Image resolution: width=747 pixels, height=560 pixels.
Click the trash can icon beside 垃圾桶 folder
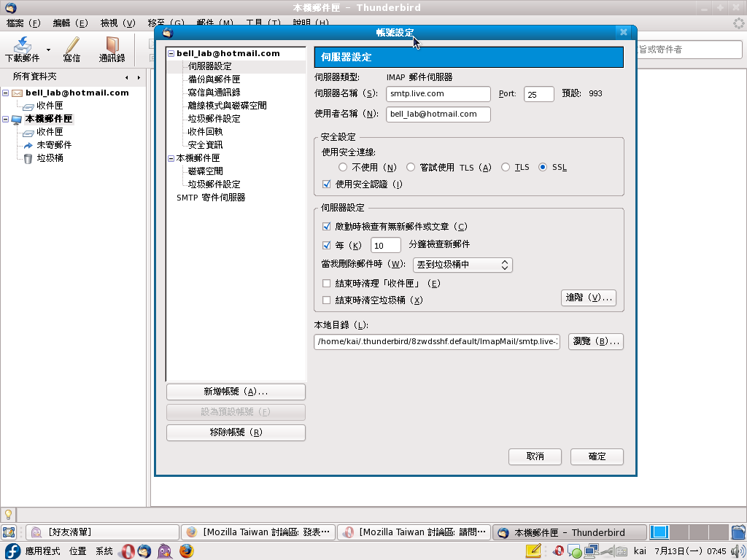(28, 158)
